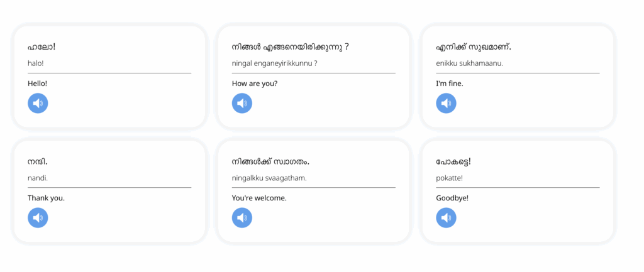
Task: Play audio for "How are you?"
Action: point(242,103)
